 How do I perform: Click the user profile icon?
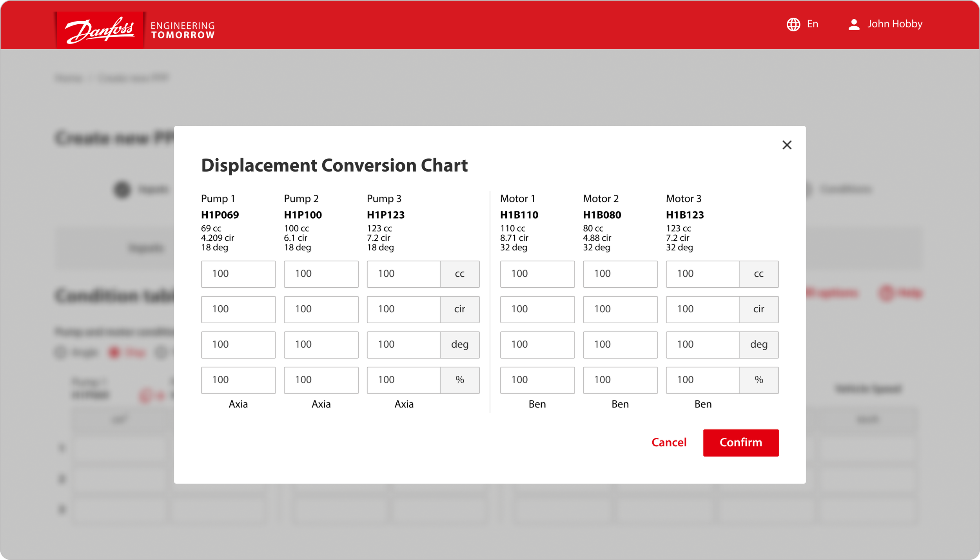pos(854,24)
